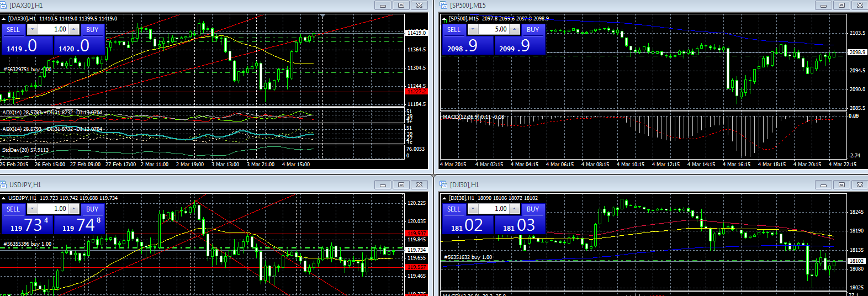Click BUY on the DAX30 chart

[x=92, y=30]
